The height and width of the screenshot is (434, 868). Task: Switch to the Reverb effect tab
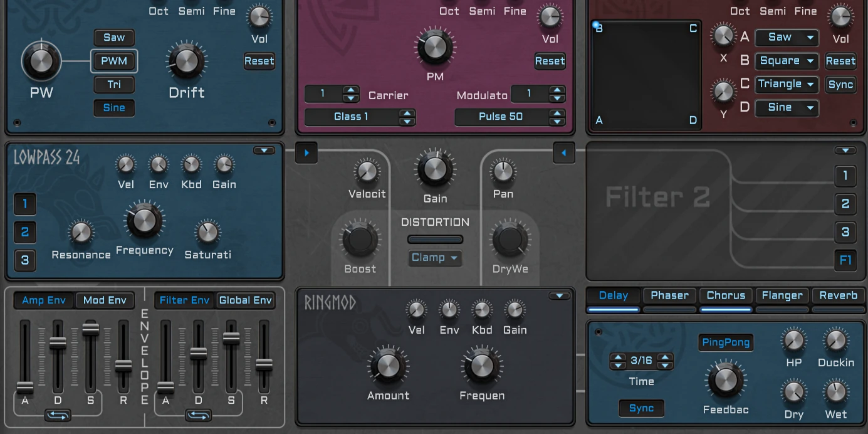pos(839,295)
